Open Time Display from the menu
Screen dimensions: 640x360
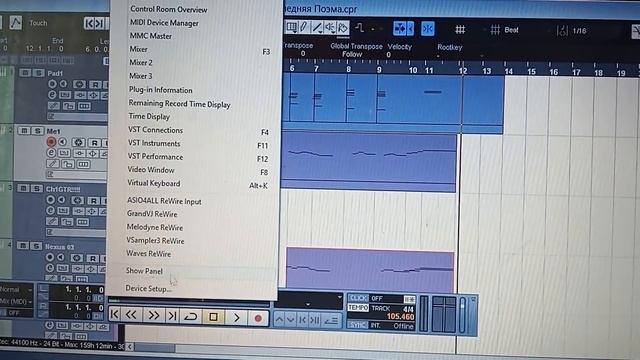pyautogui.click(x=149, y=117)
